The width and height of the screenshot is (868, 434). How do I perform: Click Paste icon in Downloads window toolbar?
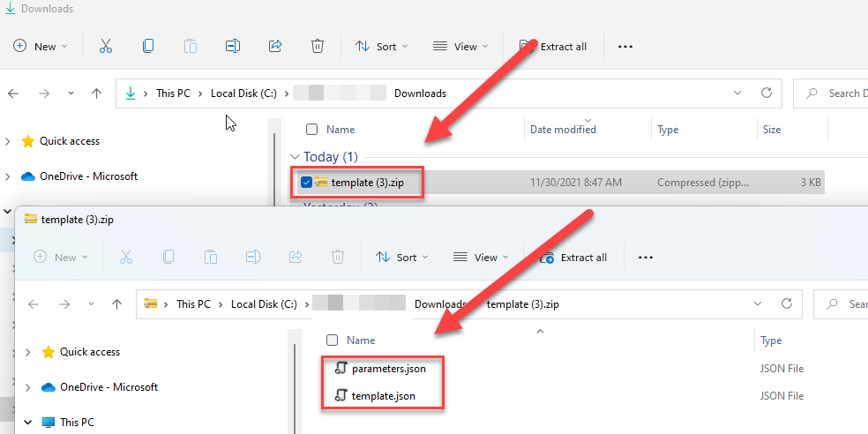point(191,47)
